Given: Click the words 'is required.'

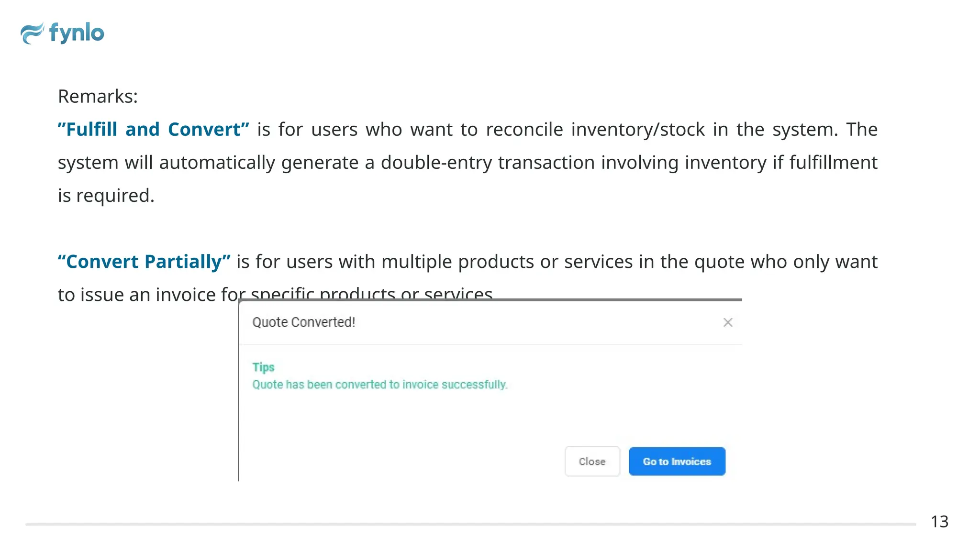Looking at the screenshot, I should click(106, 196).
